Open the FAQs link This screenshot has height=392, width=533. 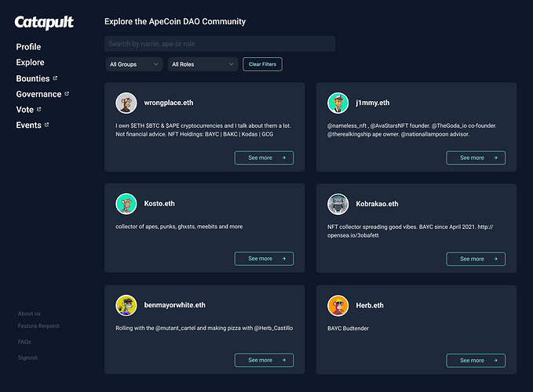(x=24, y=342)
